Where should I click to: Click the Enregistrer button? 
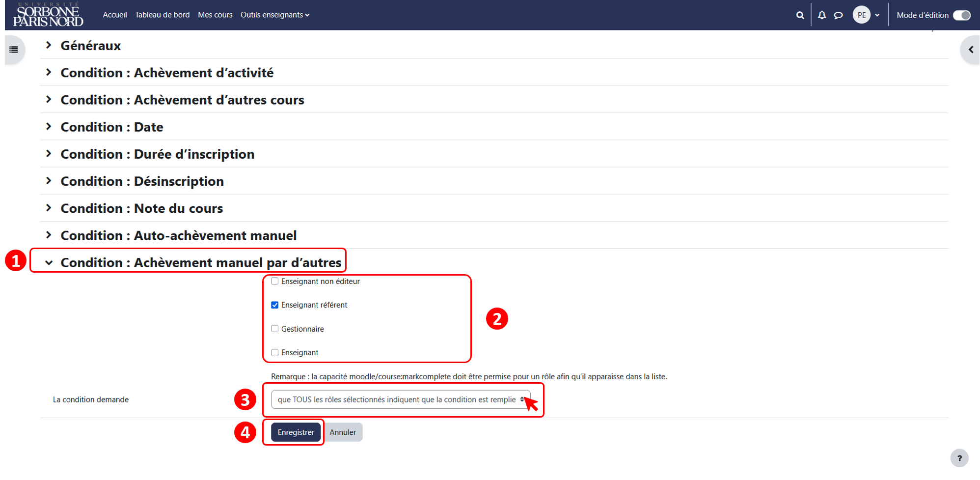(296, 432)
